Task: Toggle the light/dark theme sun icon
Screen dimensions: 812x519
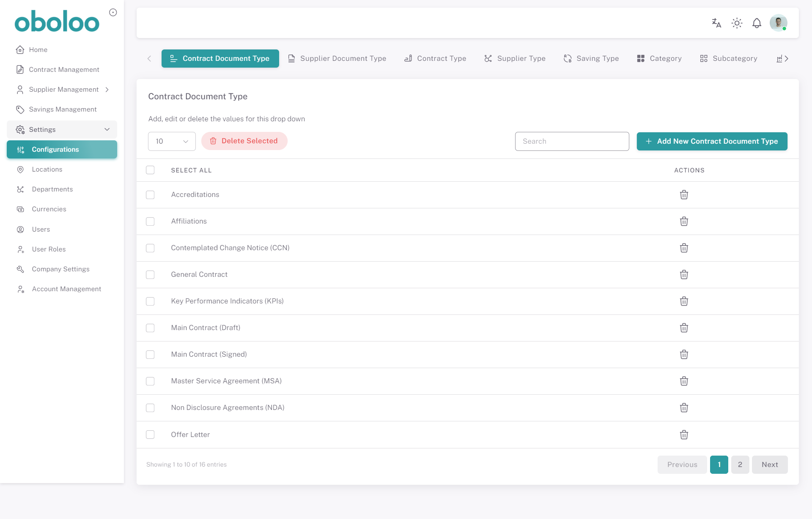Action: 737,23
